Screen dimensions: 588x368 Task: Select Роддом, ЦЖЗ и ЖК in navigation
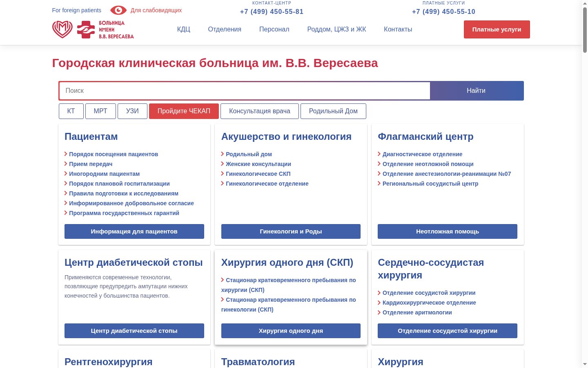(x=337, y=29)
